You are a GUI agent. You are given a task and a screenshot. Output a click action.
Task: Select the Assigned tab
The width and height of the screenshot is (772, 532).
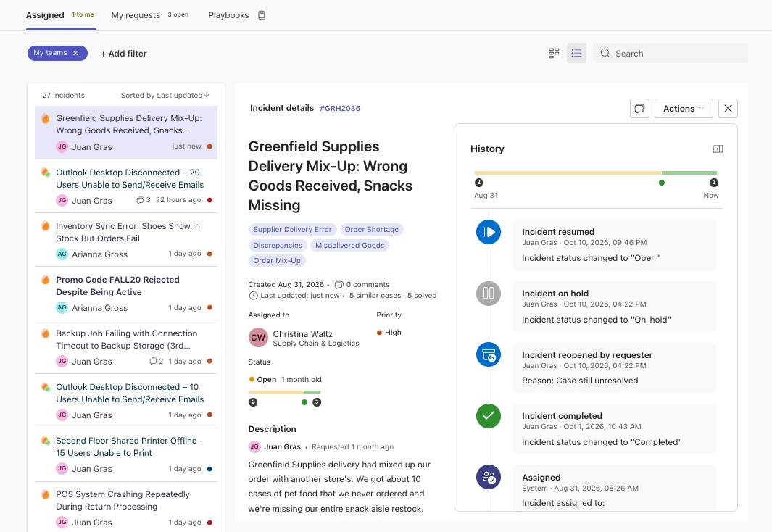tap(61, 14)
